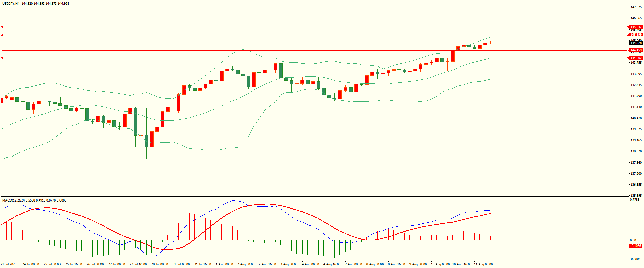Viewport: 644px width, 268px height.
Task: Click the 31 Jul 16:00 time label
Action: (x=203, y=264)
